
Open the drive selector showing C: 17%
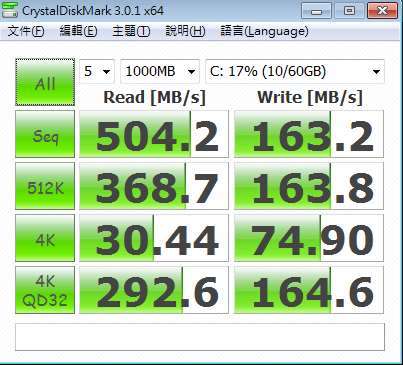(x=295, y=71)
